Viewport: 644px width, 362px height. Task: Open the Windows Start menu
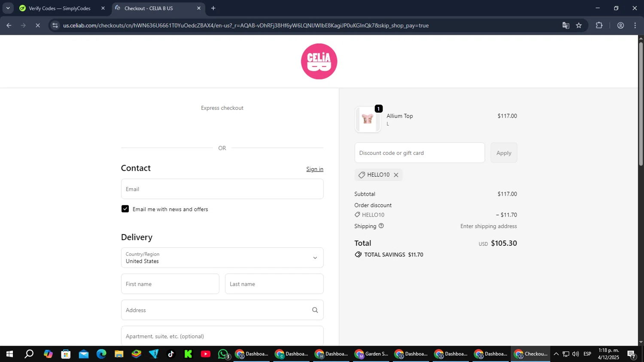tap(9, 354)
